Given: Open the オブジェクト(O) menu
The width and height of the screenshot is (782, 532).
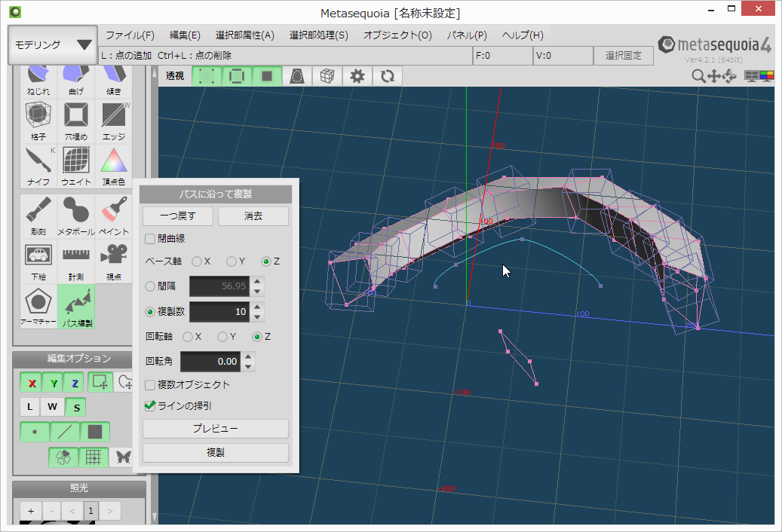Looking at the screenshot, I should (x=397, y=35).
